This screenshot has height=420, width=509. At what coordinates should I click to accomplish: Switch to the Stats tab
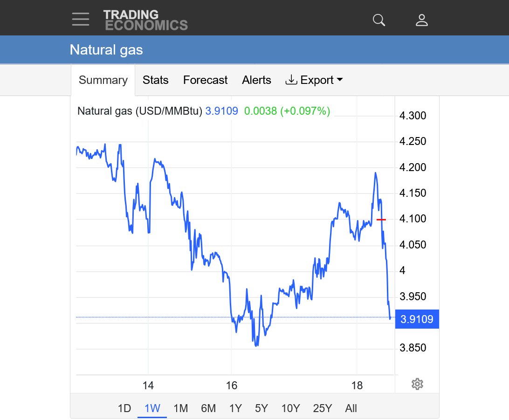[155, 80]
